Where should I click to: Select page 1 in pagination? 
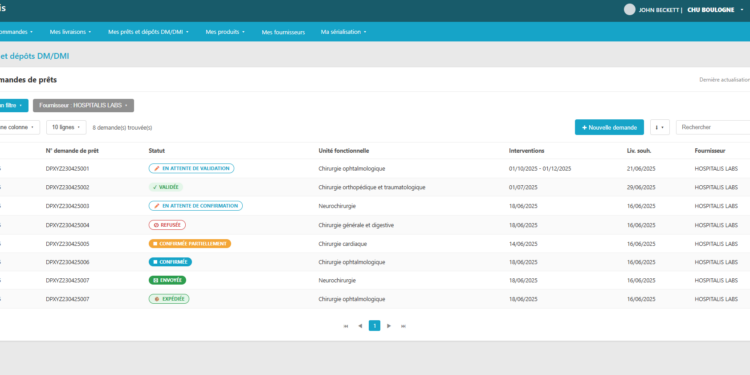375,326
